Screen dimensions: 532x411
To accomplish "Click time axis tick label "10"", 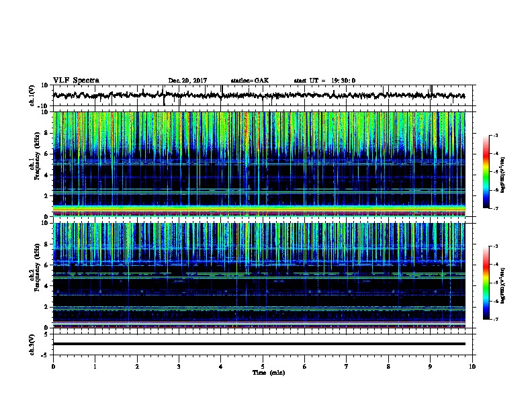I will tap(472, 367).
